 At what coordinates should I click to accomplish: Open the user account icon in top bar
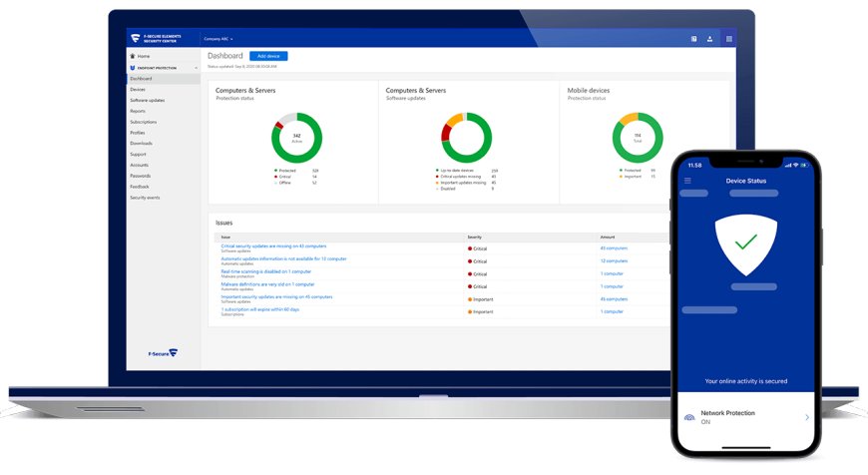(x=709, y=39)
